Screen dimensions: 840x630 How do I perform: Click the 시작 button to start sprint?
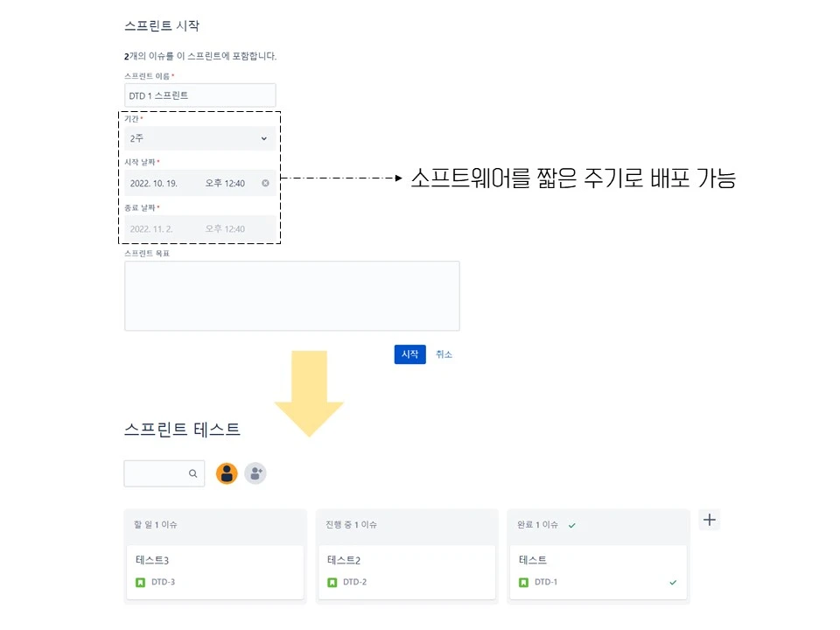tap(409, 354)
